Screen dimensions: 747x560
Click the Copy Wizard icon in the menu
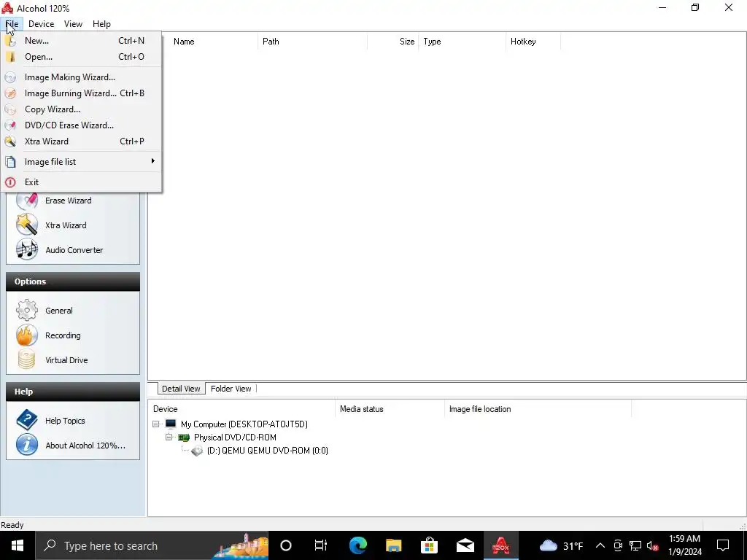(x=10, y=109)
